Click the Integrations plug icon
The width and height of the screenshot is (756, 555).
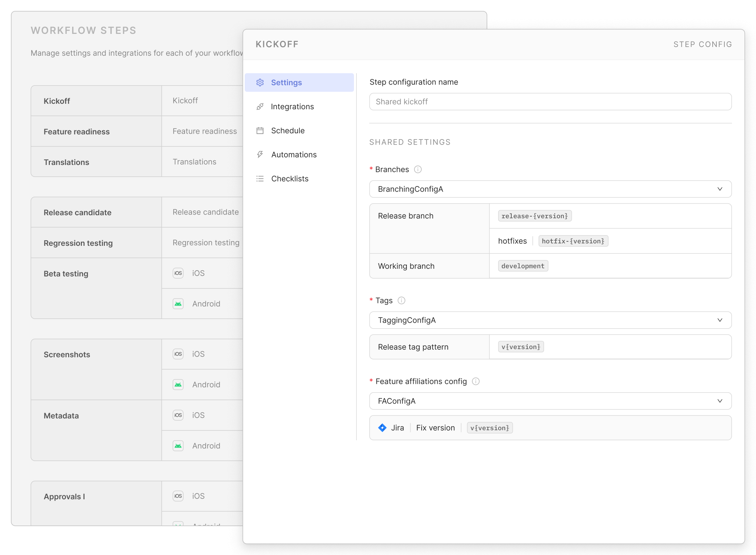click(x=260, y=106)
